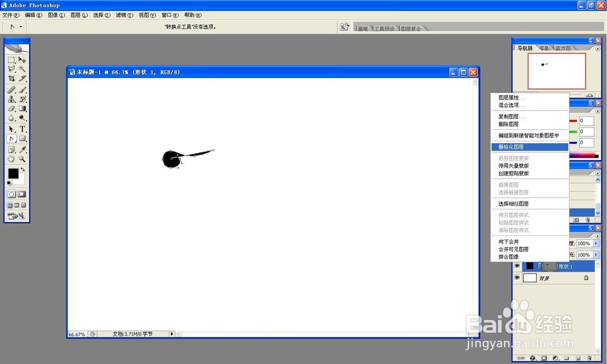
Task: Select the Convert Point tool
Action: pyautogui.click(x=11, y=138)
